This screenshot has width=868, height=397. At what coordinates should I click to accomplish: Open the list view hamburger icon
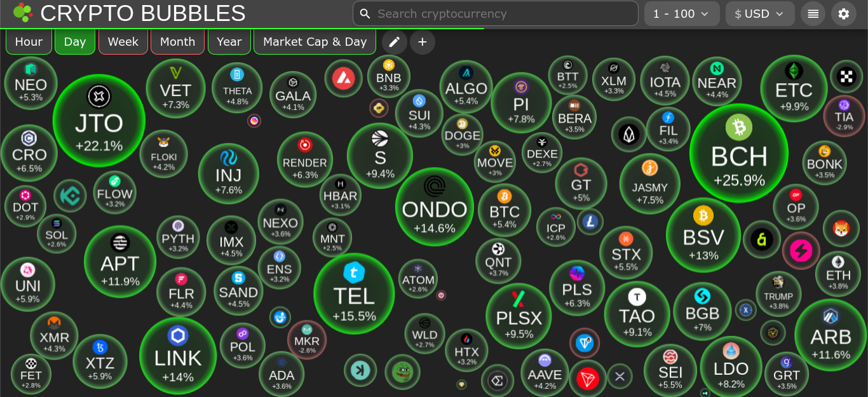(x=813, y=13)
